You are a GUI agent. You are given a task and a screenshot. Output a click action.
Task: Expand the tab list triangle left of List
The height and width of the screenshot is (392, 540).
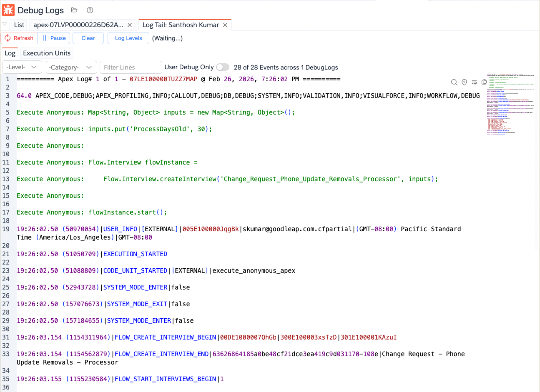point(5,24)
